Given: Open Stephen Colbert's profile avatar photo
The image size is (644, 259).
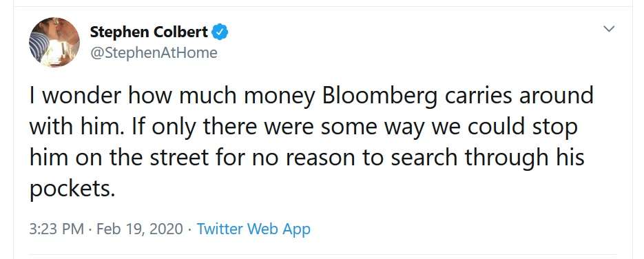Looking at the screenshot, I should coord(54,42).
